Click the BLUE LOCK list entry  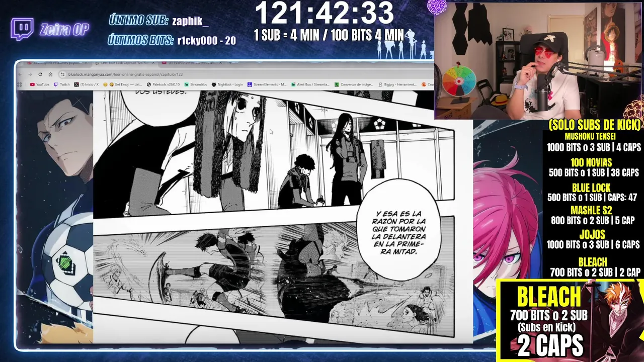[592, 193]
